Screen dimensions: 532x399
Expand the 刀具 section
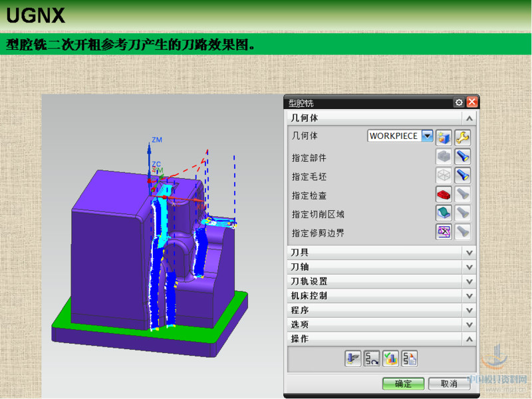[x=469, y=253]
